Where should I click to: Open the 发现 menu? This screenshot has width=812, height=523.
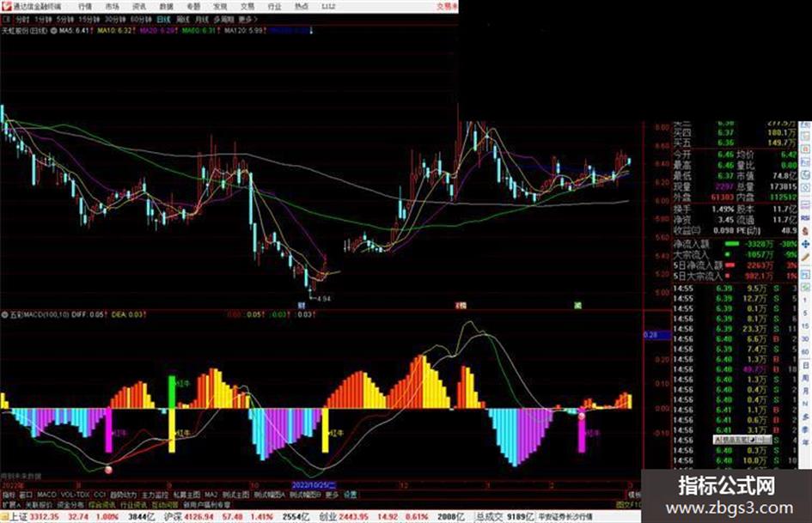pyautogui.click(x=221, y=7)
